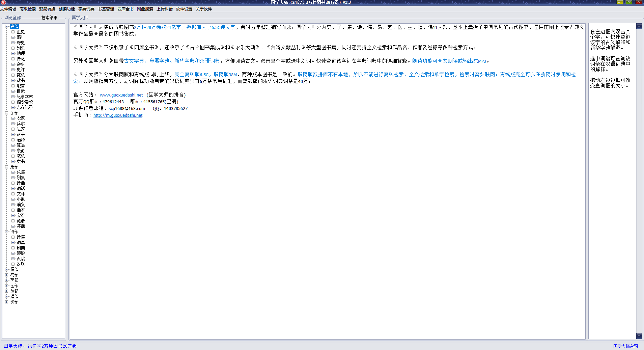
Task: Click the scroll-up arrow of right panel
Action: pyautogui.click(x=639, y=26)
